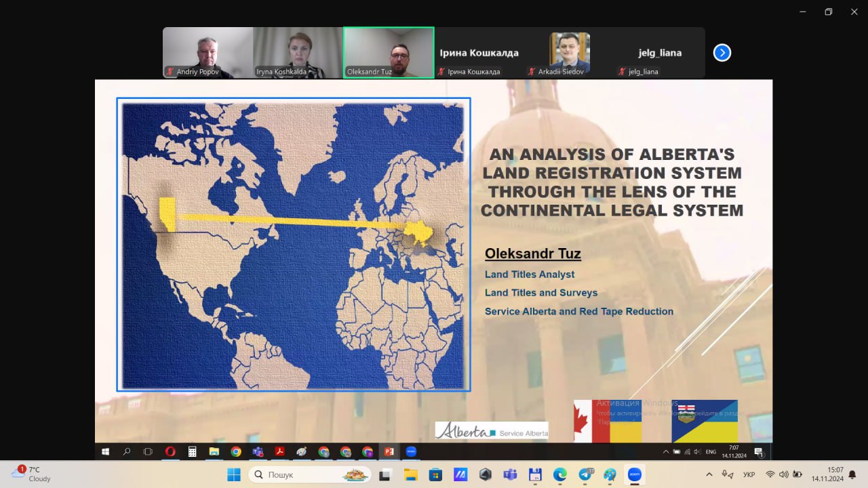Open Zoom icon in shared screen taskbar

pos(411,451)
